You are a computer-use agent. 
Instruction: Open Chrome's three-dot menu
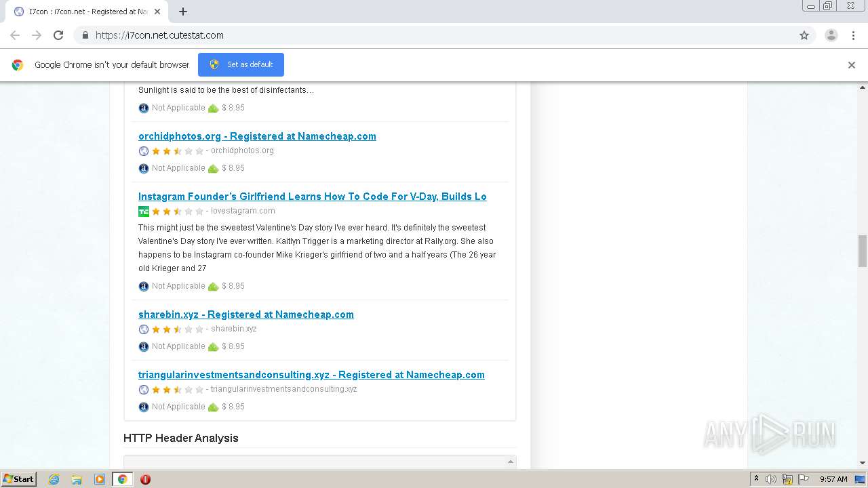click(853, 35)
